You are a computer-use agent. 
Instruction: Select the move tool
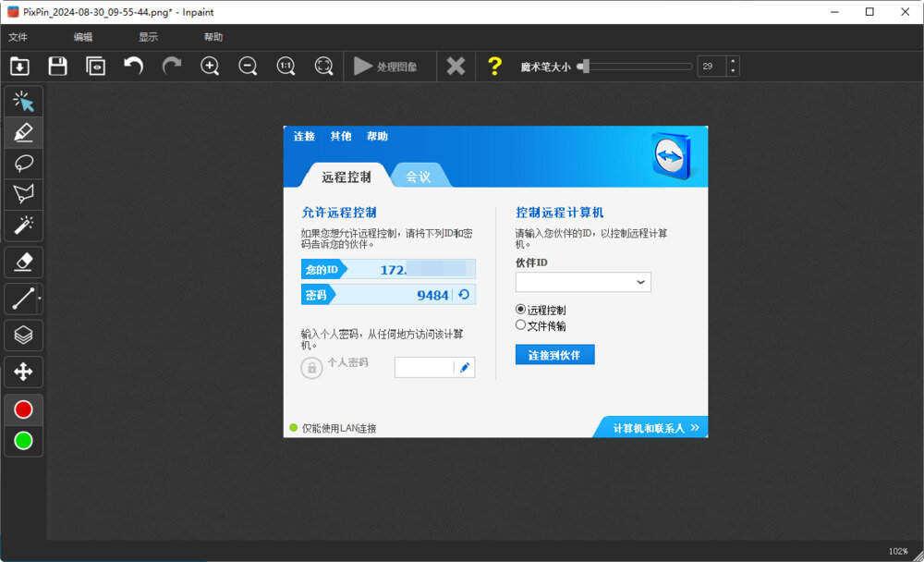click(x=22, y=372)
